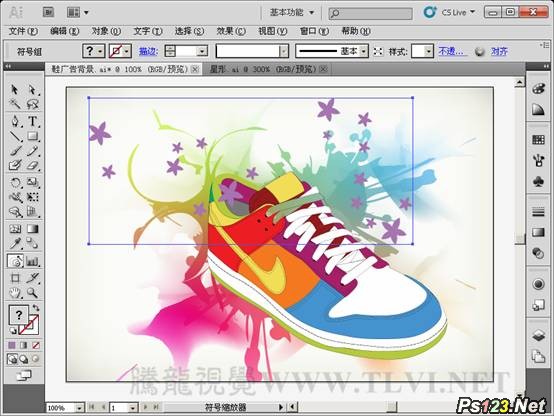Image resolution: width=554 pixels, height=416 pixels.
Task: Switch to the 鞋广告背景.ai document tab
Action: pos(119,69)
